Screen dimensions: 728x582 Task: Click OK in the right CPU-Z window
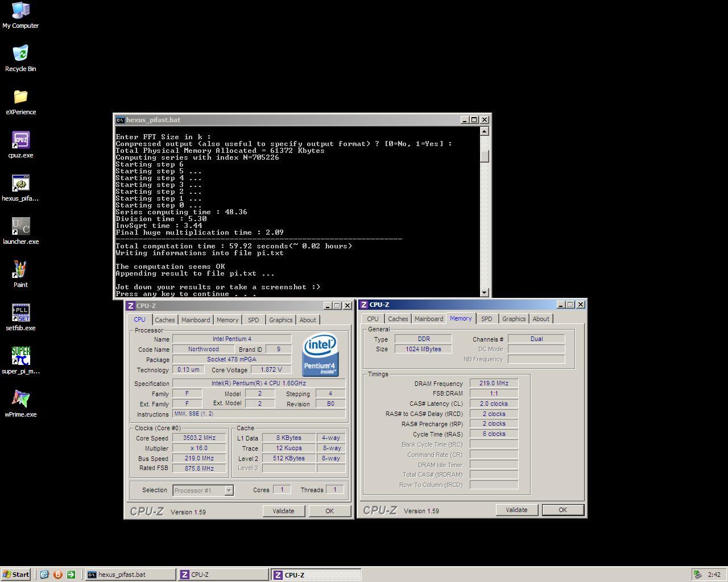click(x=562, y=510)
